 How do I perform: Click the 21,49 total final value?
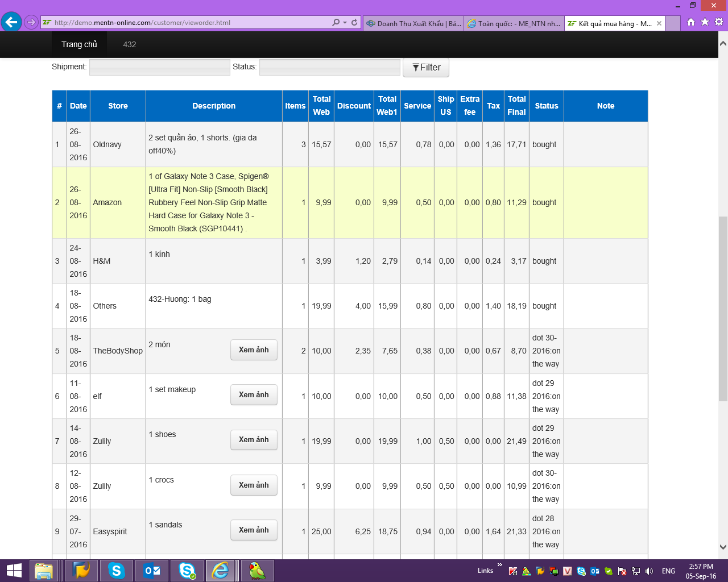tap(516, 441)
